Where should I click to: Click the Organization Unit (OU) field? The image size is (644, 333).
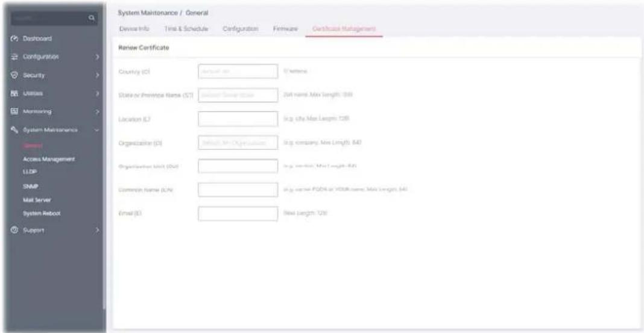(x=238, y=166)
